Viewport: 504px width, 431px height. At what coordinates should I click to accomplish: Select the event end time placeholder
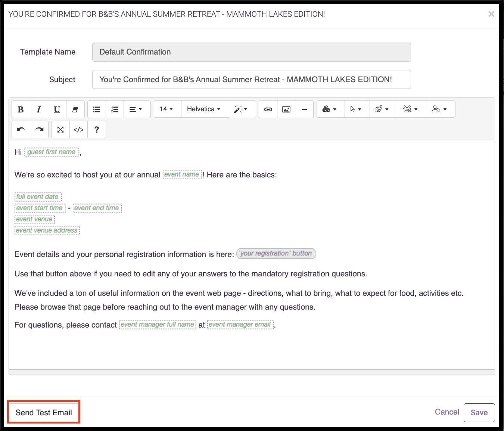[97, 208]
